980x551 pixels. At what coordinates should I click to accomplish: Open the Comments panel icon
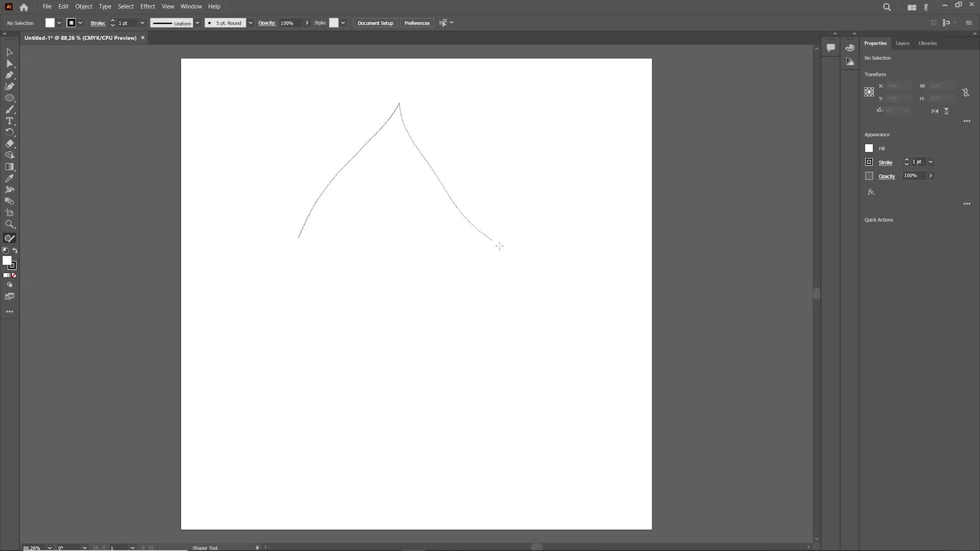831,48
